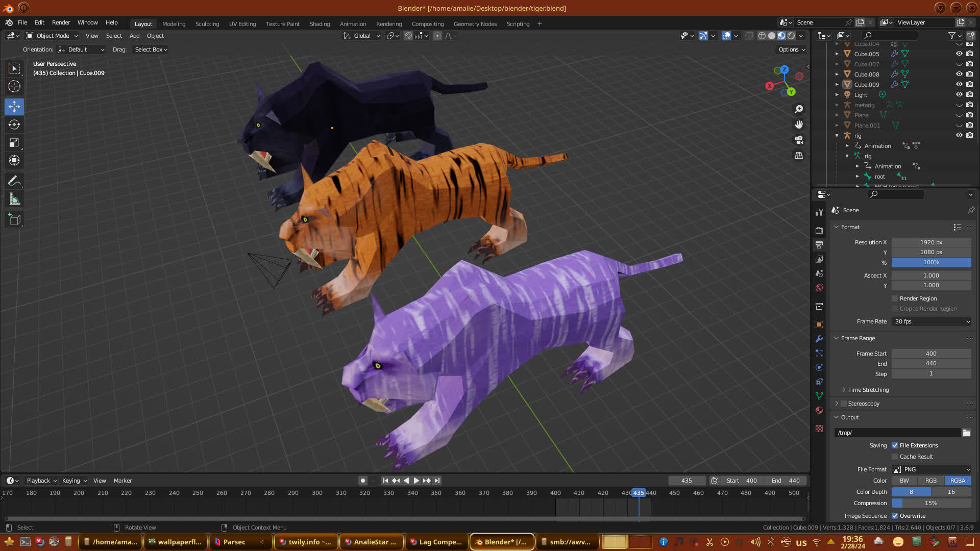
Task: Expand the Time Stretching section
Action: 868,390
